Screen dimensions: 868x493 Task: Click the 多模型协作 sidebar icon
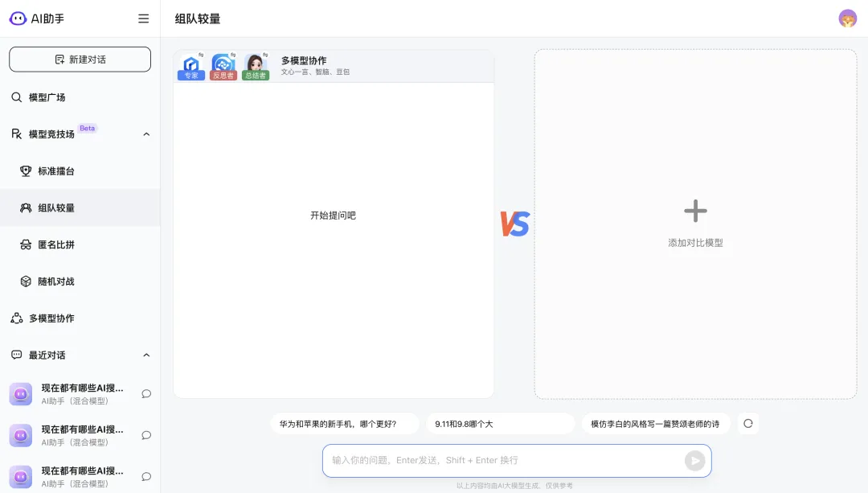tap(17, 318)
